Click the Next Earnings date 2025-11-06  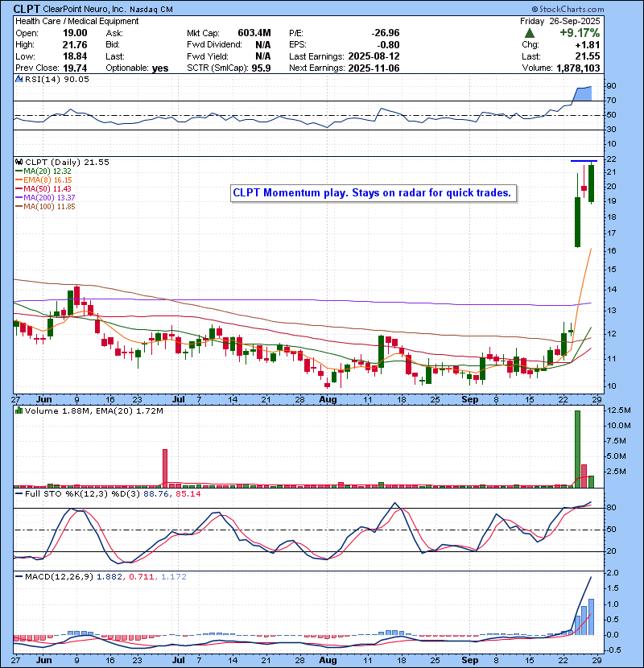[x=374, y=68]
